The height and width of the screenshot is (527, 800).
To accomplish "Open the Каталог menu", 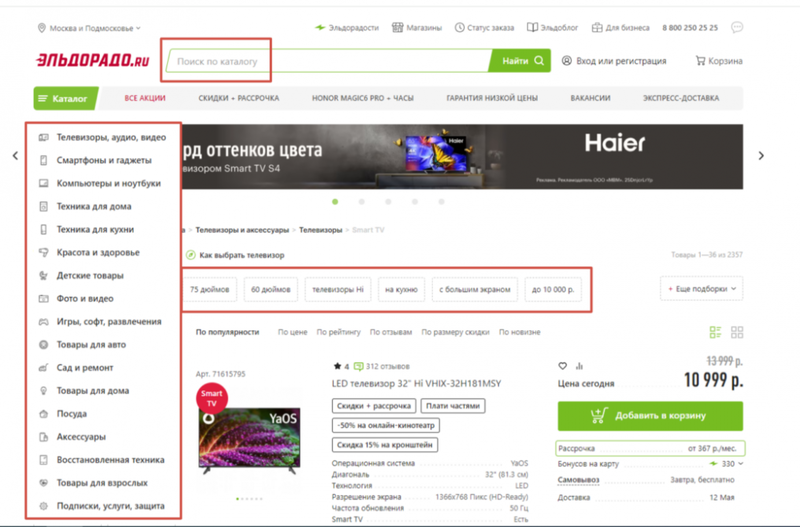I will point(65,98).
